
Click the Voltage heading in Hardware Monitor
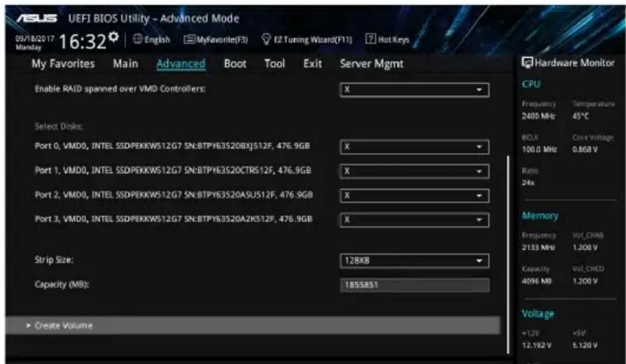coord(538,314)
